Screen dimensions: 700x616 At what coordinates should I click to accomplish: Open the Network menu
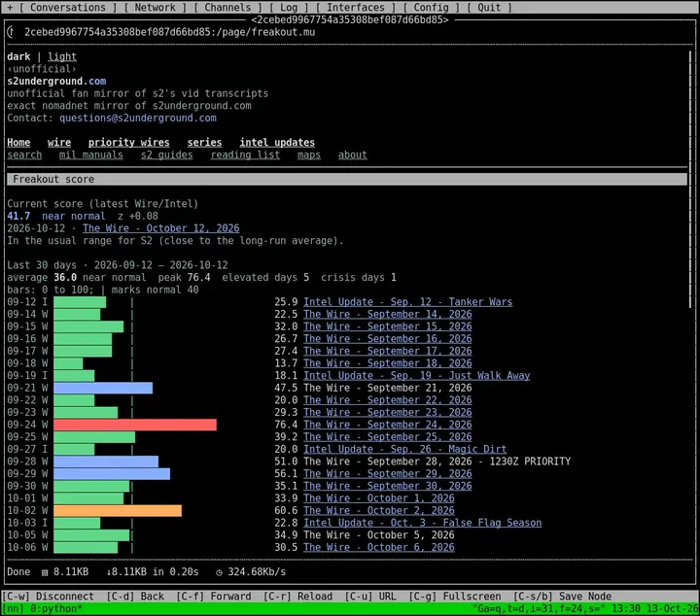point(155,8)
